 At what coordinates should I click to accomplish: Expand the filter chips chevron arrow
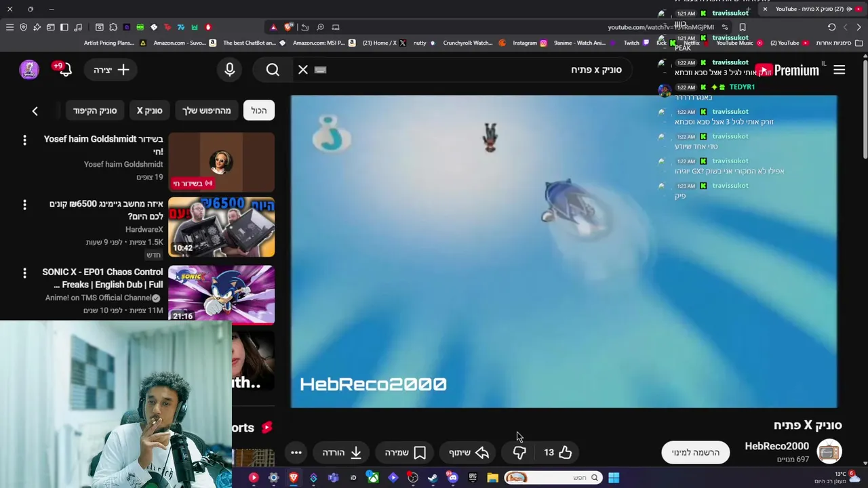point(35,110)
